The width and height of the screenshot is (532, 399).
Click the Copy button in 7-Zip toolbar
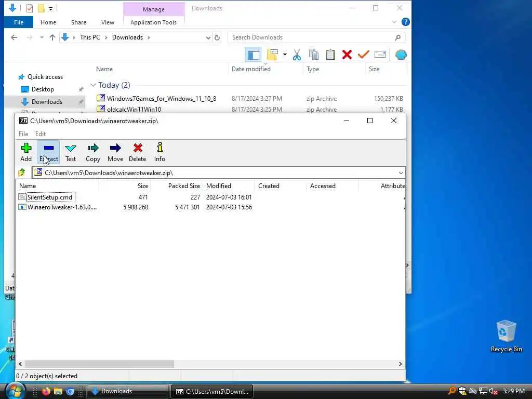point(92,152)
